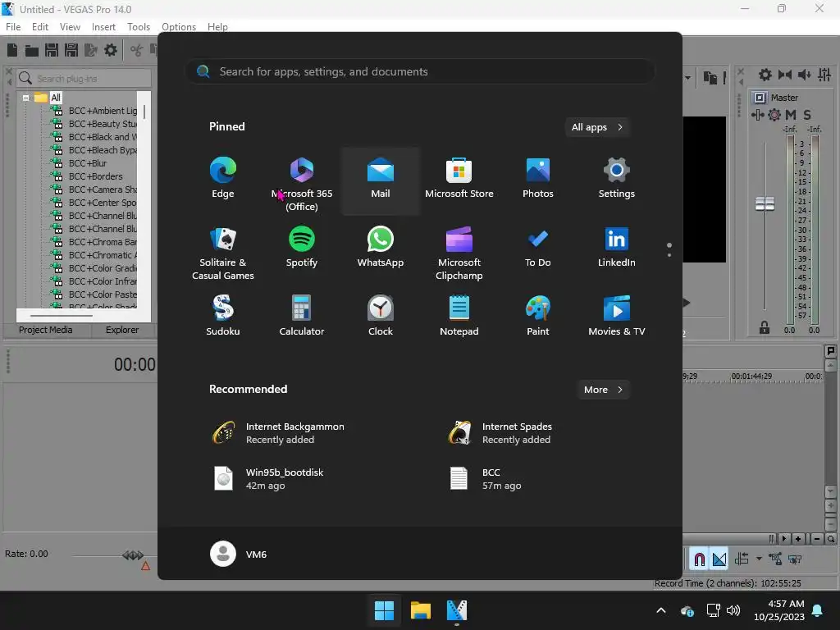Click the Master bus volume fader
This screenshot has width=840, height=630.
[x=765, y=203]
